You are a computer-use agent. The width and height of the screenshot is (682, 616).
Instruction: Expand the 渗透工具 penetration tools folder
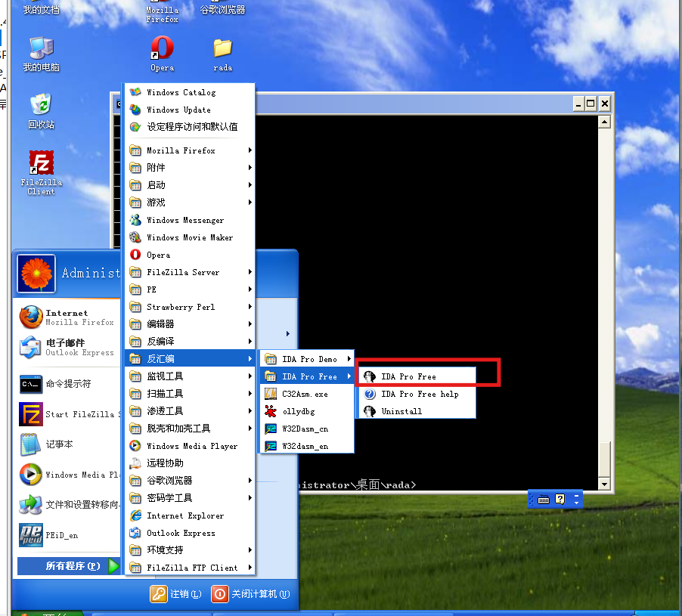point(190,411)
